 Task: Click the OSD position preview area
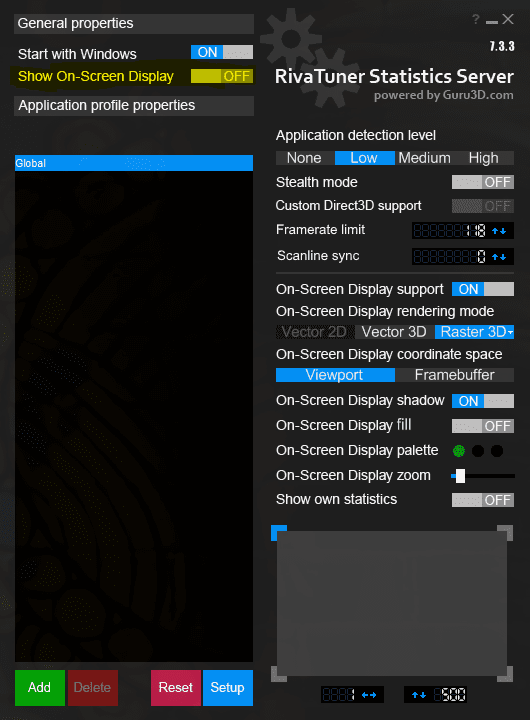[x=392, y=603]
